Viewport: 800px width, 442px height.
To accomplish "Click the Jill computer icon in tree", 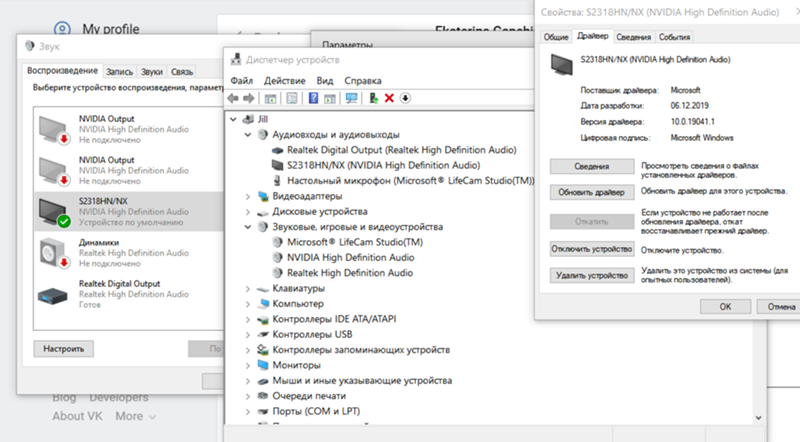I will 248,119.
